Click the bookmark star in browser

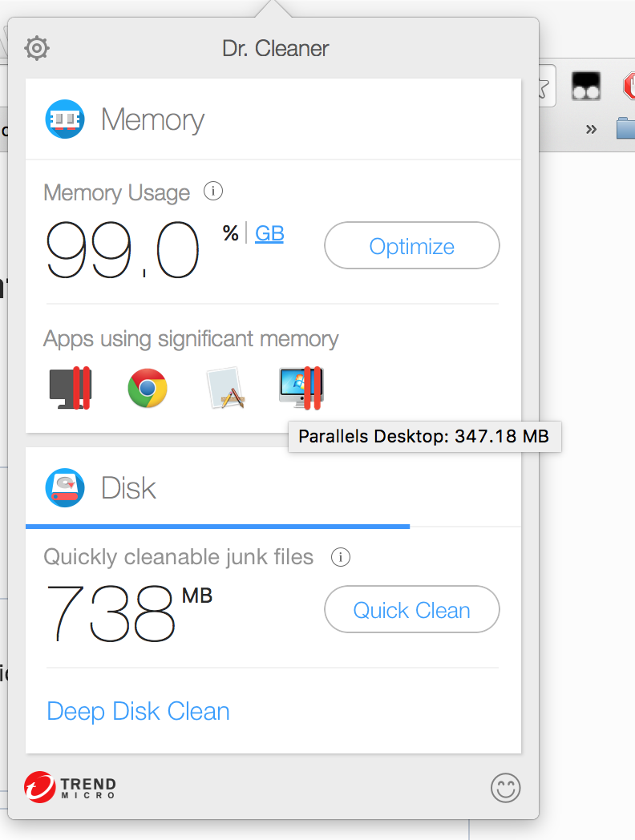click(x=544, y=87)
